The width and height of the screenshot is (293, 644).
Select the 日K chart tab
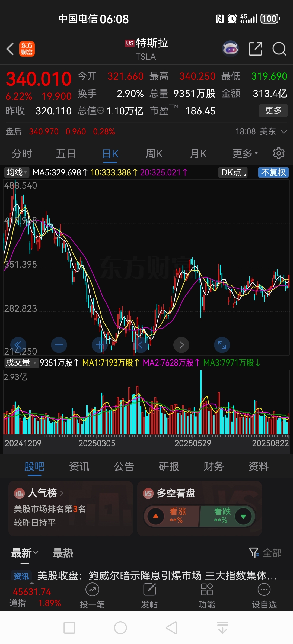point(110,154)
